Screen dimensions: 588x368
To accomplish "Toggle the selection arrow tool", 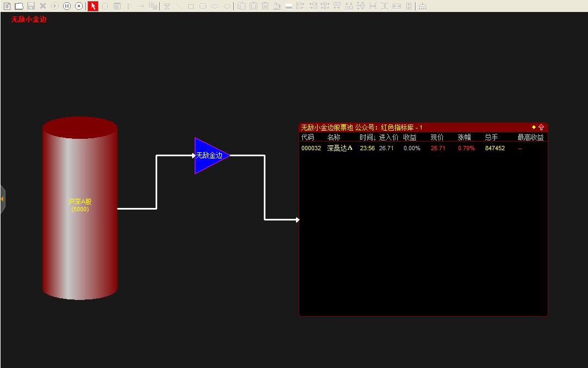I will click(92, 6).
